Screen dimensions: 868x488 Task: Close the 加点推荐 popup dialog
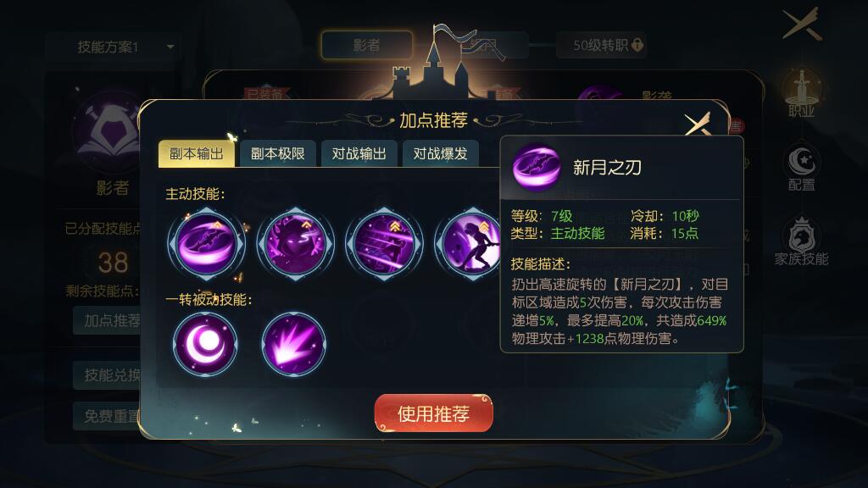click(x=697, y=125)
